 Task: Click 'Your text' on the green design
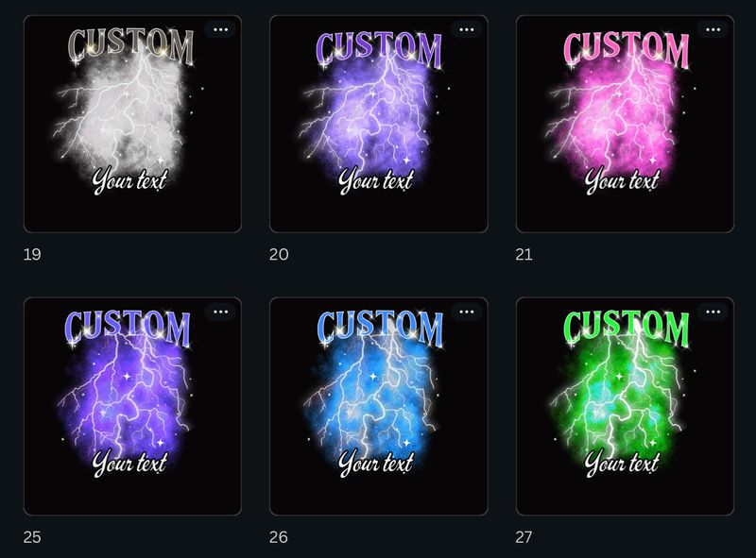pos(622,464)
